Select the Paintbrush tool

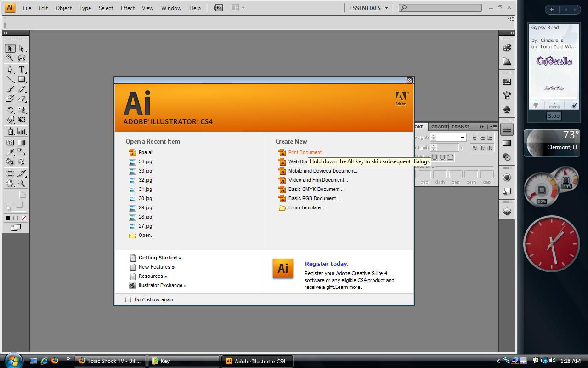click(x=10, y=89)
